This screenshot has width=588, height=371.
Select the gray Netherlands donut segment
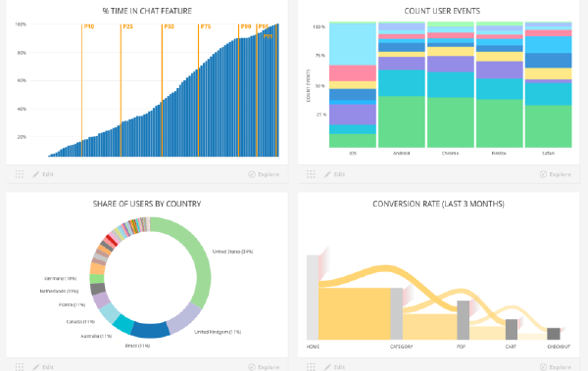[x=98, y=289]
